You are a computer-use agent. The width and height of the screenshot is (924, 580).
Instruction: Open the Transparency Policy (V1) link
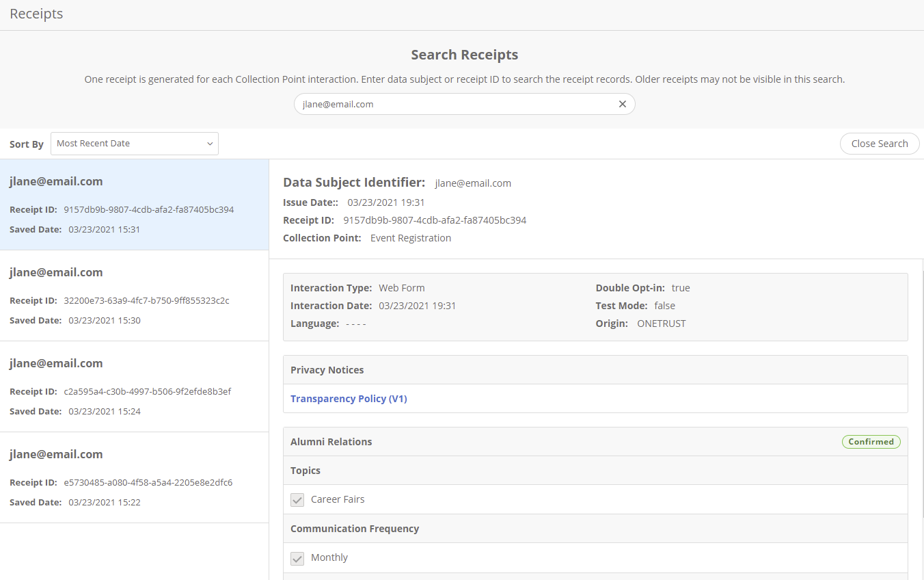point(349,399)
